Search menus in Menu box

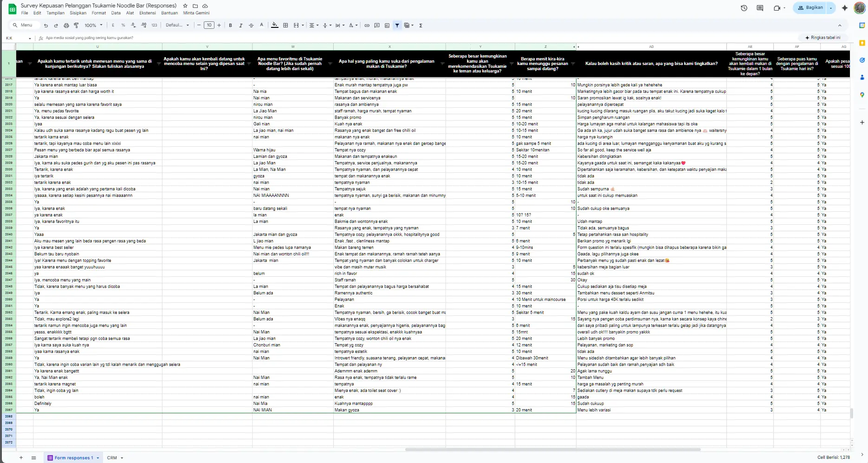pos(24,26)
